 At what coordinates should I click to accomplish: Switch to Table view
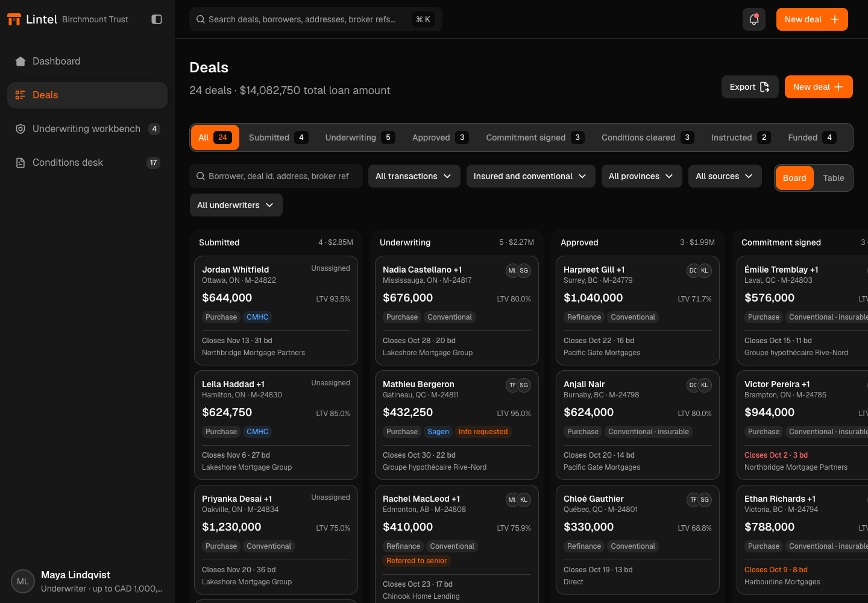point(834,178)
